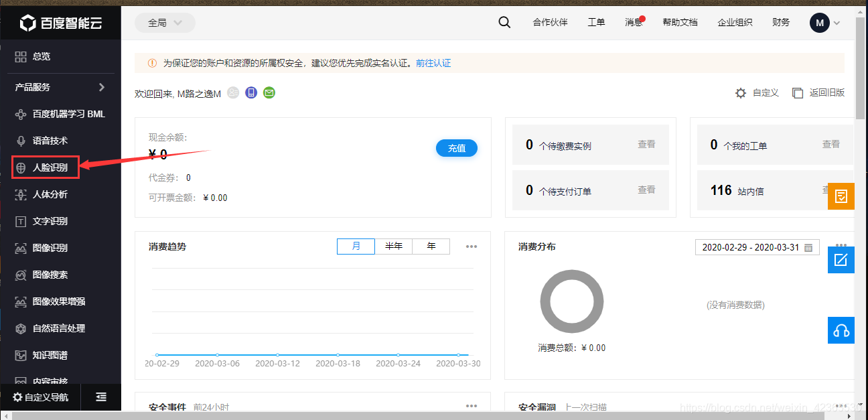The width and height of the screenshot is (868, 420).
Task: Open 合作伙伴 in top navigation
Action: pos(550,22)
